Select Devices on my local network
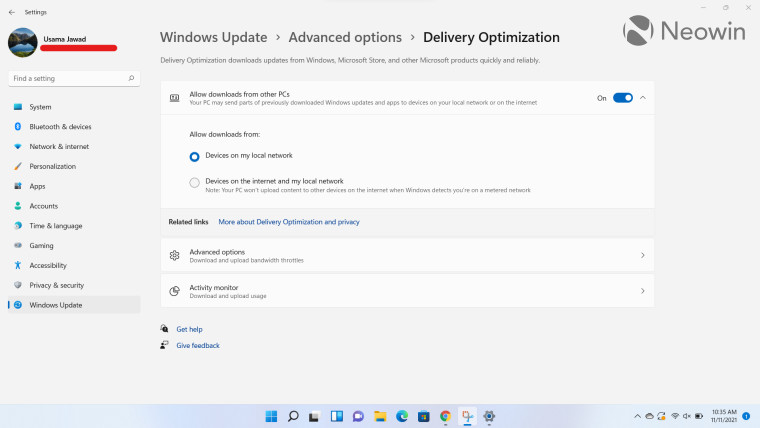Image resolution: width=760 pixels, height=428 pixels. 194,157
